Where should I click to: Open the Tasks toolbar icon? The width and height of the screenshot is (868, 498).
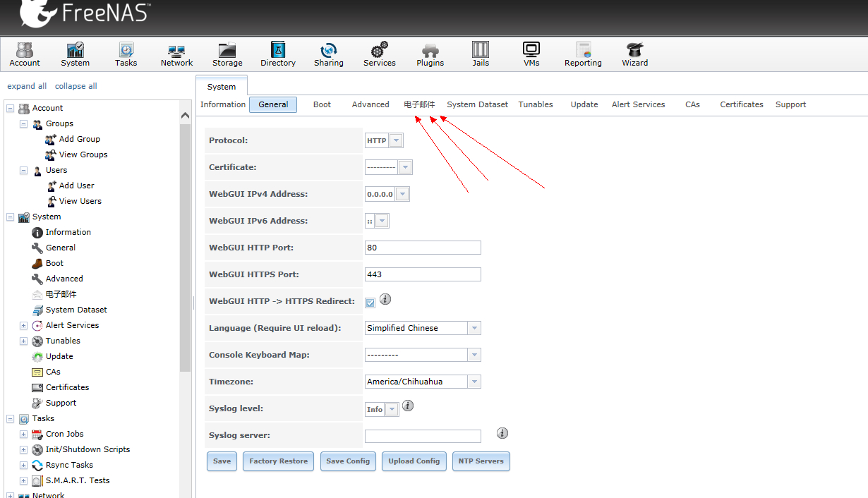[126, 54]
